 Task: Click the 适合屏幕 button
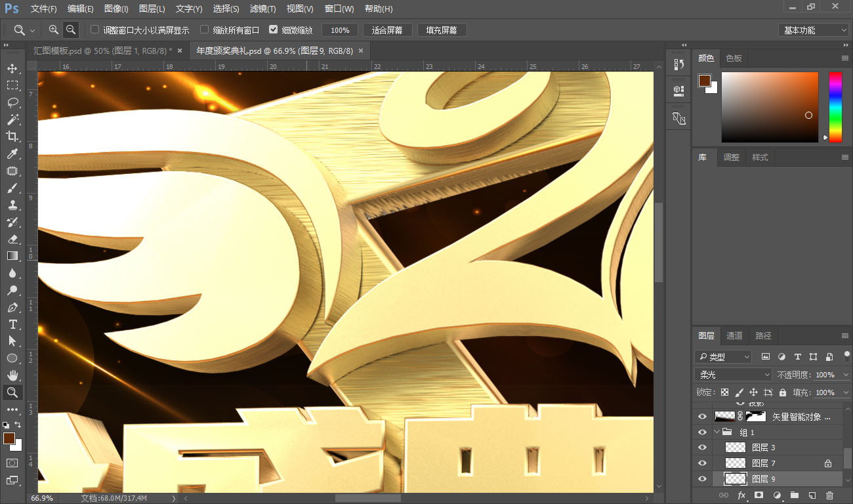pyautogui.click(x=387, y=30)
